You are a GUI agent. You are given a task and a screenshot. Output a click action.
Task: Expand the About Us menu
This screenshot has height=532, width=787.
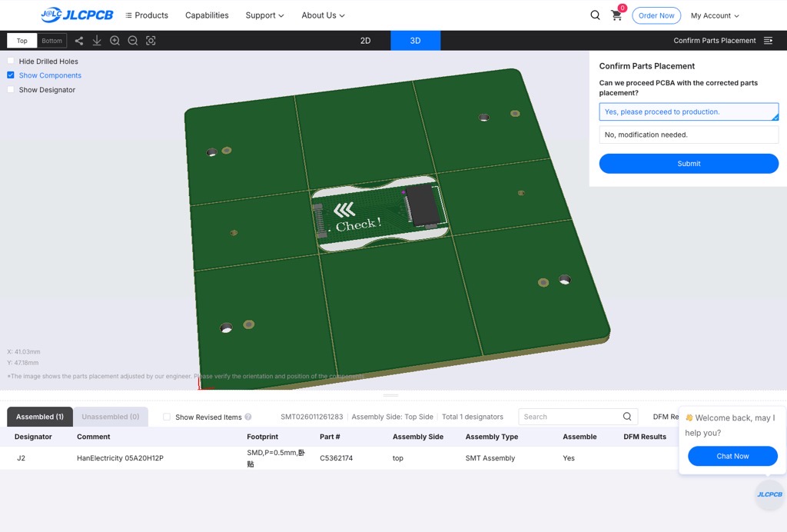click(x=323, y=15)
